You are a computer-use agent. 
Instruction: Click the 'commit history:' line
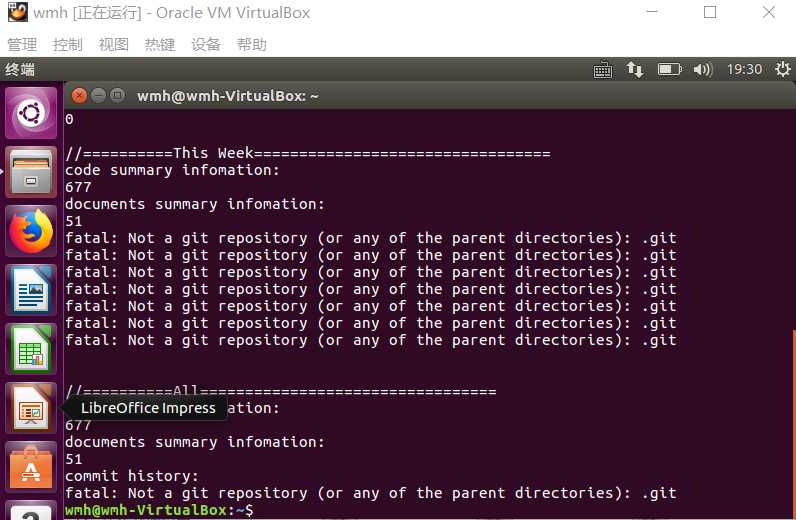(x=131, y=476)
